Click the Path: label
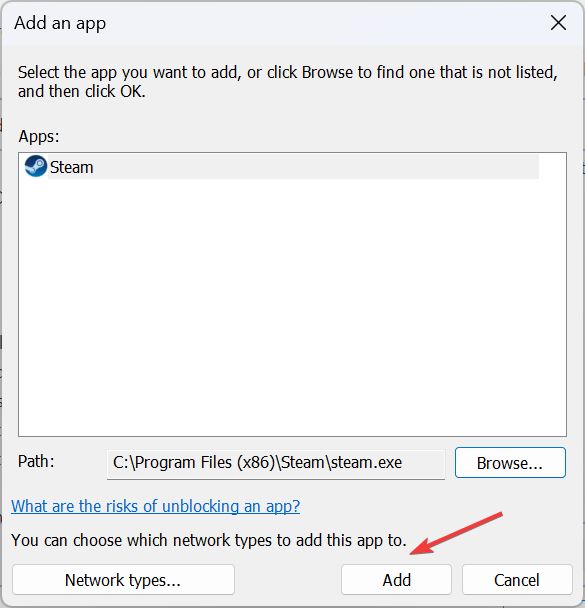This screenshot has height=608, width=585. [x=36, y=461]
